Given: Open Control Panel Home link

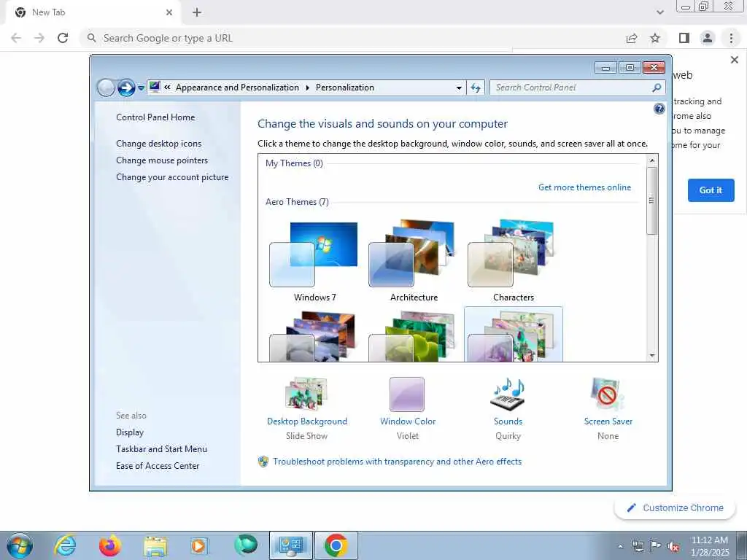Looking at the screenshot, I should pyautogui.click(x=155, y=117).
